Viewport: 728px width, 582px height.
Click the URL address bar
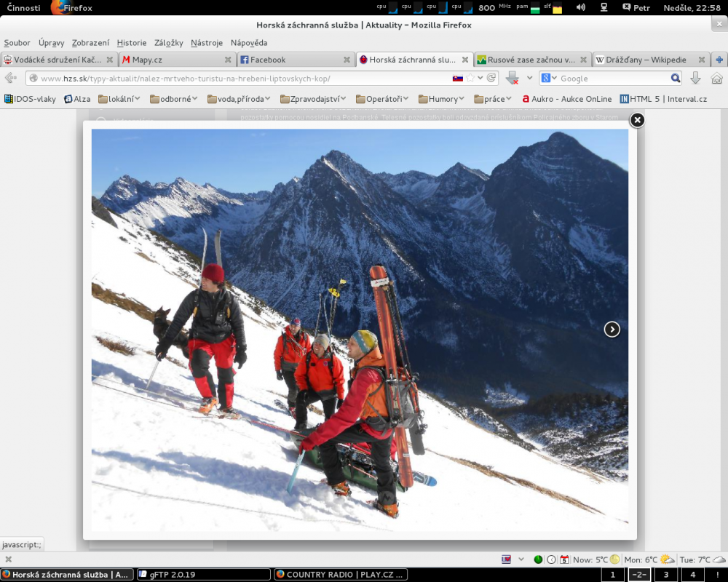coord(240,79)
